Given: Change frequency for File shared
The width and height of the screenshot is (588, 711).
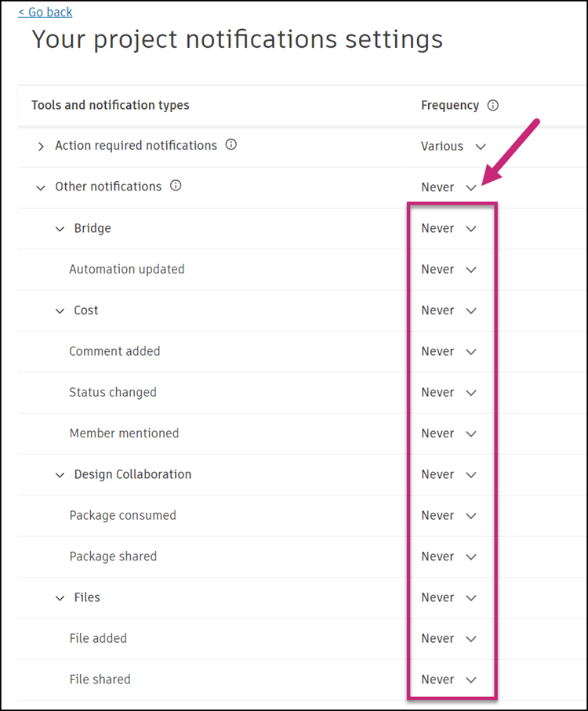Looking at the screenshot, I should [448, 680].
